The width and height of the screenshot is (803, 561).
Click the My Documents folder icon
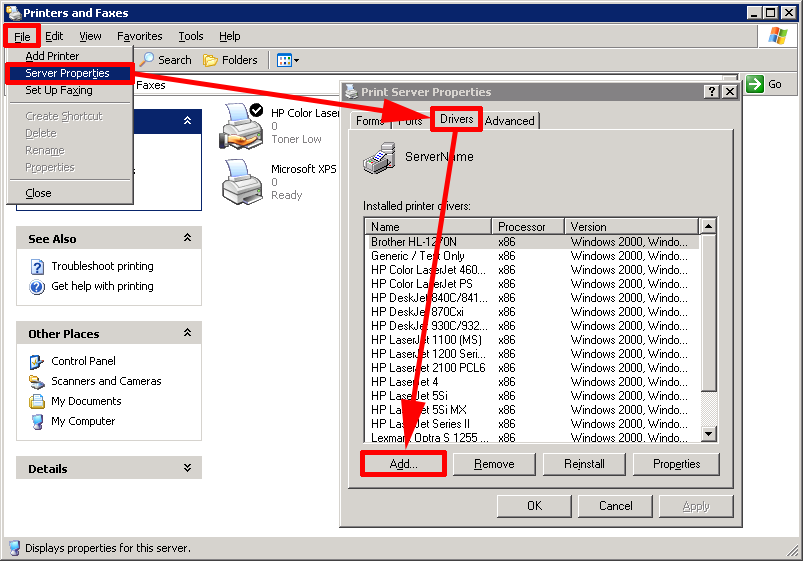coord(37,401)
